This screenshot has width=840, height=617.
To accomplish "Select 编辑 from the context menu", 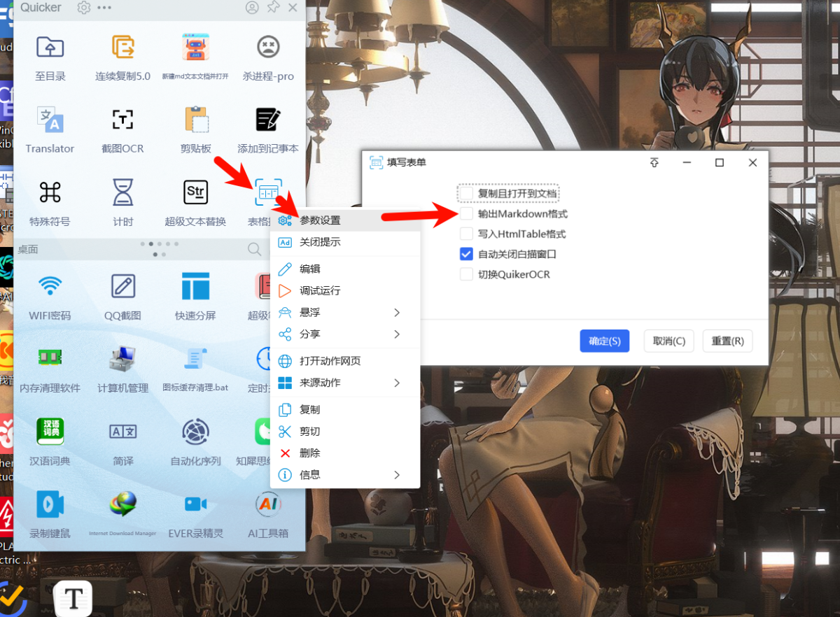I will point(345,269).
